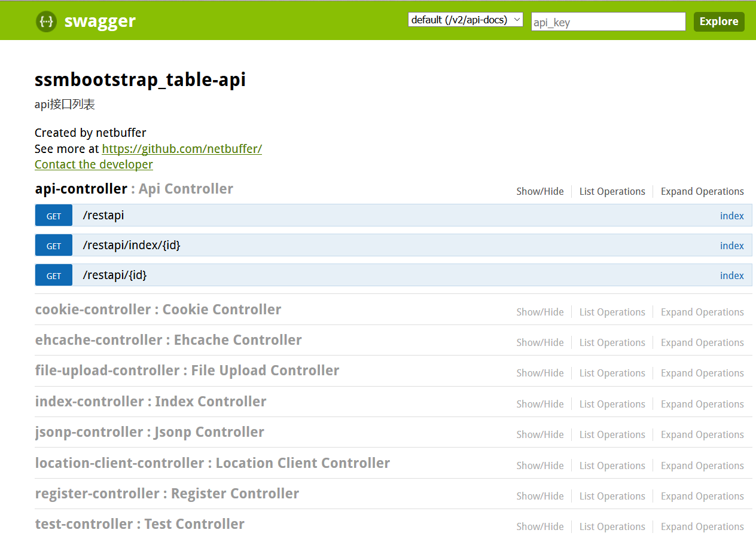Open the default (/v2/api-docs) dropdown
Image resolution: width=756 pixels, height=539 pixels.
(x=465, y=20)
